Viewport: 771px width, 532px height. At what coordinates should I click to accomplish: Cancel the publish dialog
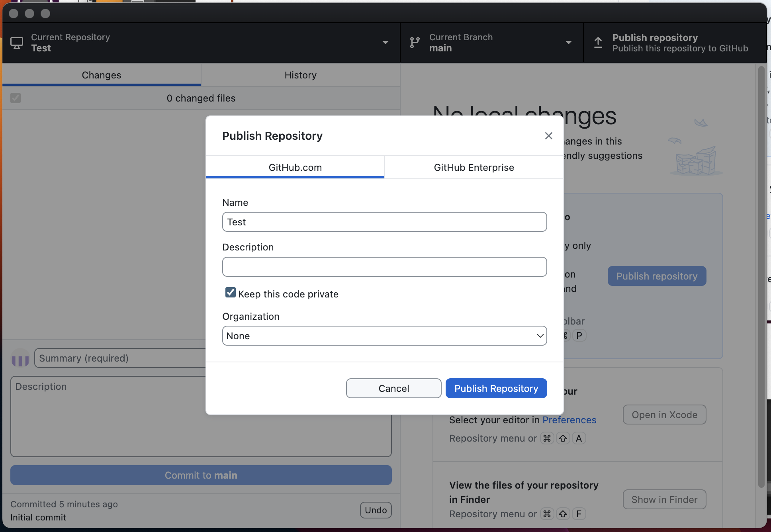(393, 388)
